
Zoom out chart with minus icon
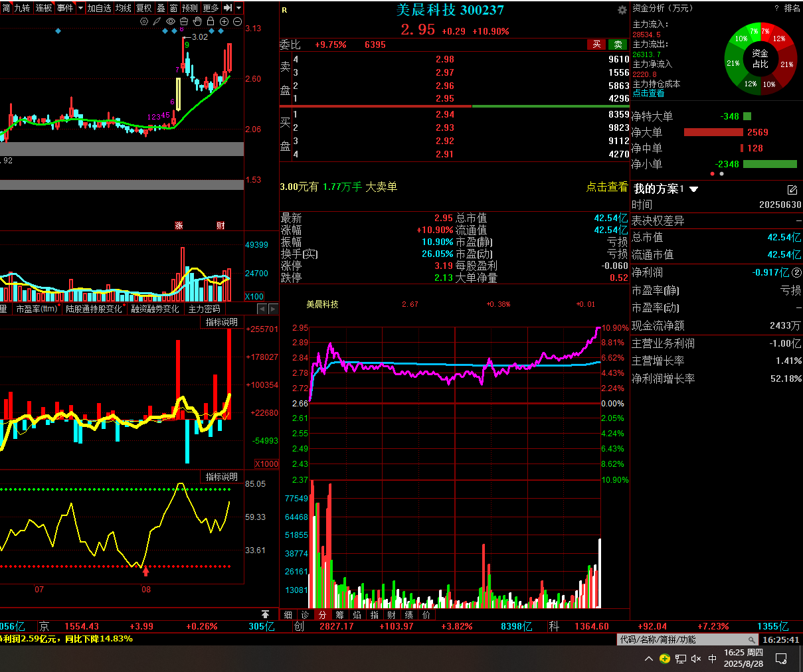(237, 21)
